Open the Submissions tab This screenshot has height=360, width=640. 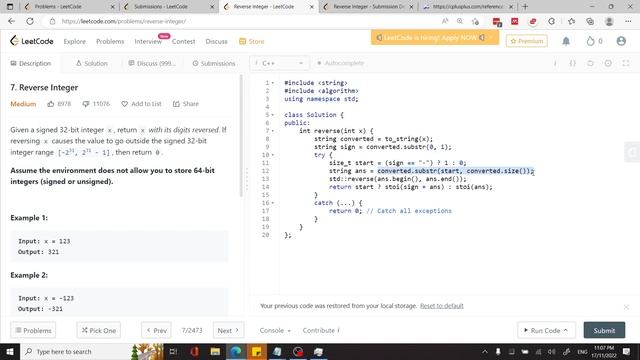click(214, 63)
